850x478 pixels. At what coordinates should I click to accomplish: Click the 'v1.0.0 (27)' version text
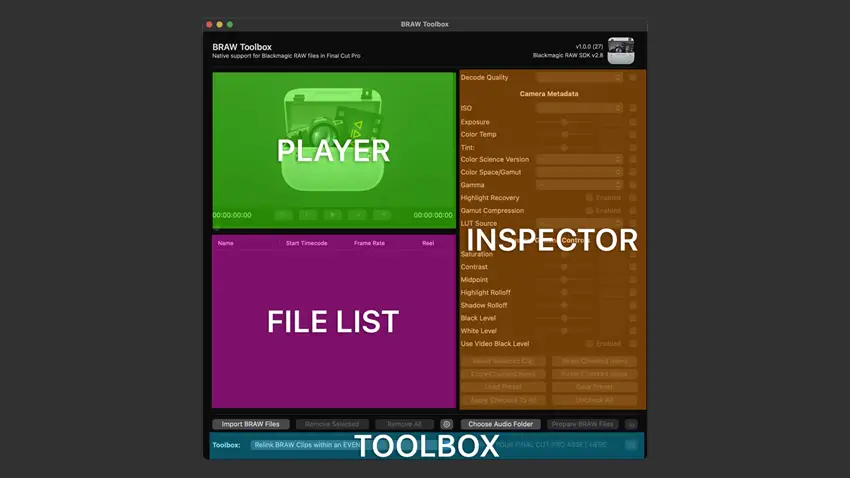pyautogui.click(x=589, y=47)
